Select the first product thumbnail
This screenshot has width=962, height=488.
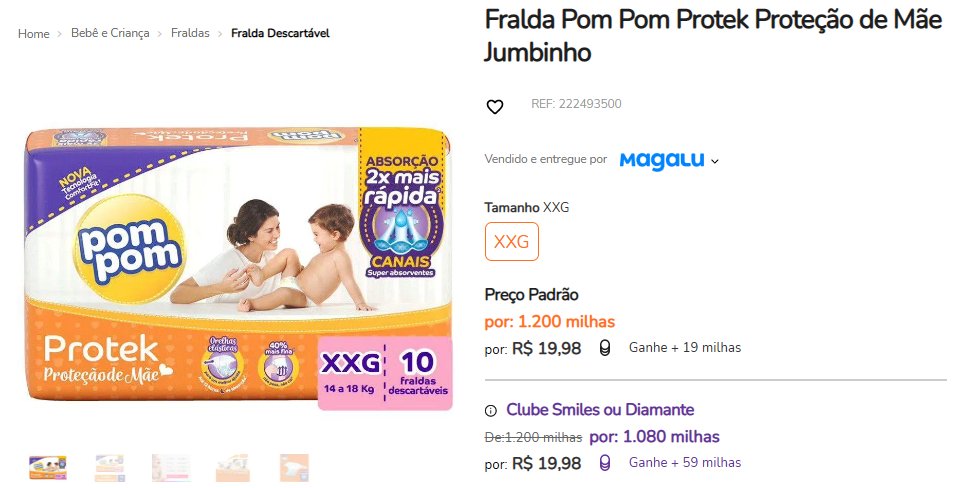pyautogui.click(x=48, y=468)
